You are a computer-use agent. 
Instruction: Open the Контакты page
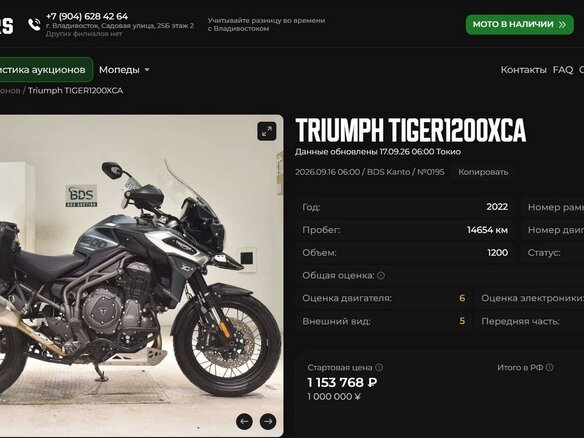(x=523, y=70)
